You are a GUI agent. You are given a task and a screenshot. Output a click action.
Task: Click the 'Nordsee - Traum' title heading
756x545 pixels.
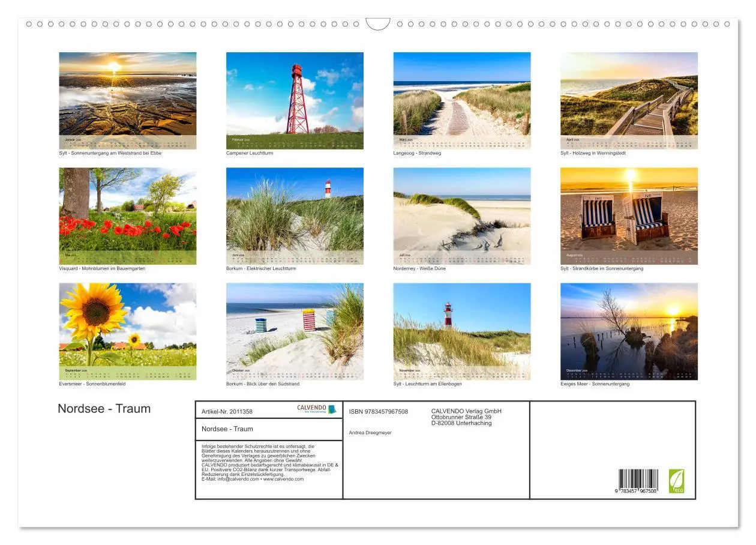click(104, 409)
